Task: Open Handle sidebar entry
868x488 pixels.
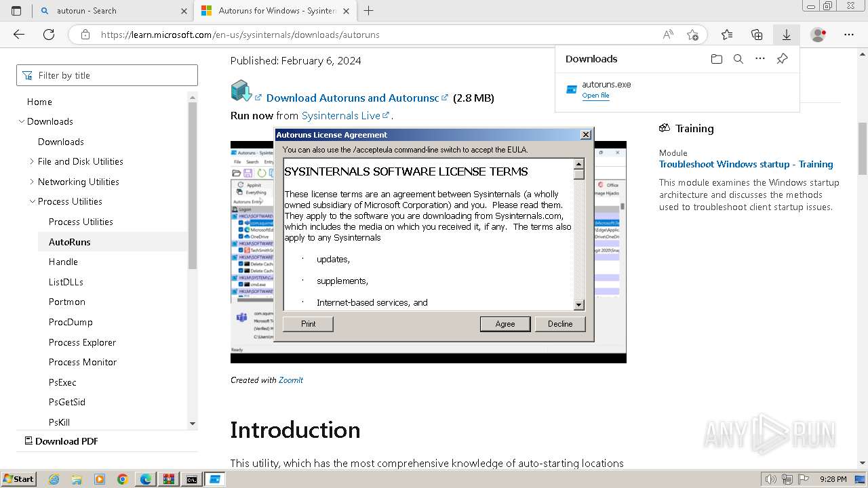Action: click(x=63, y=262)
